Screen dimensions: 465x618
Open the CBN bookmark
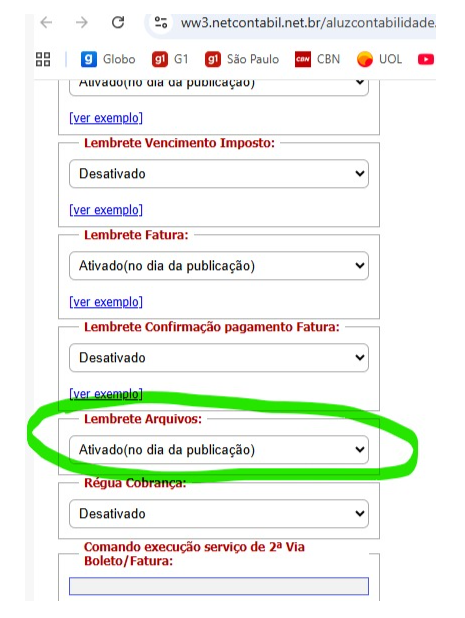(318, 60)
